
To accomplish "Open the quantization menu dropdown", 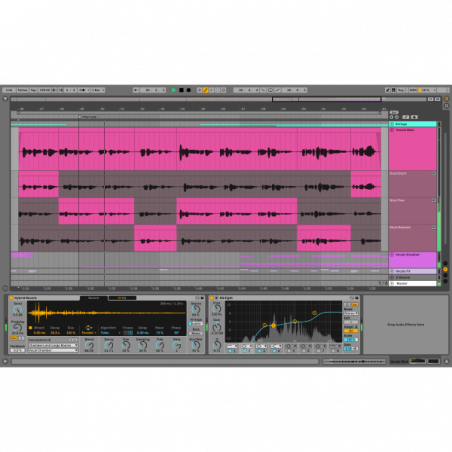I will point(98,90).
